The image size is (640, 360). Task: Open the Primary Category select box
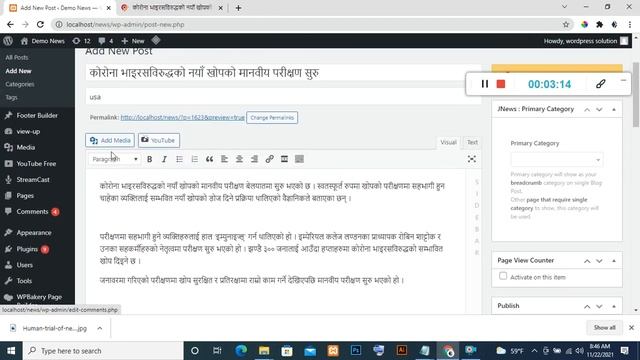(x=556, y=160)
